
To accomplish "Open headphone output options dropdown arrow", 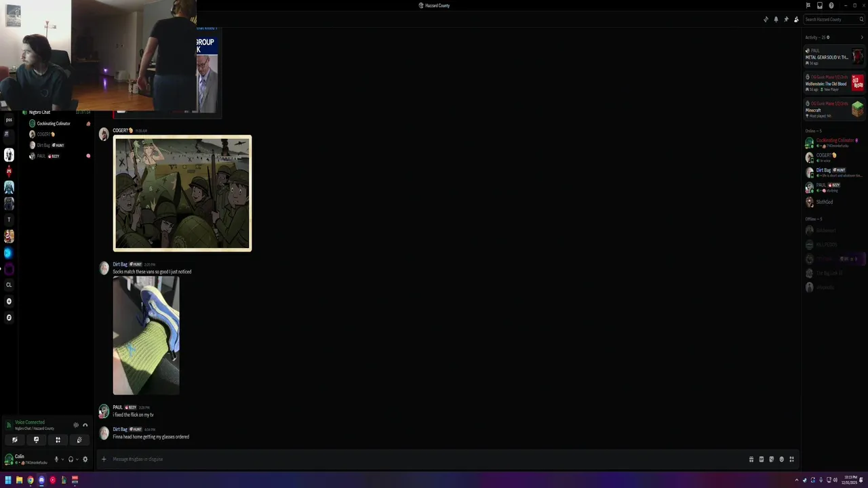I will 77,460.
